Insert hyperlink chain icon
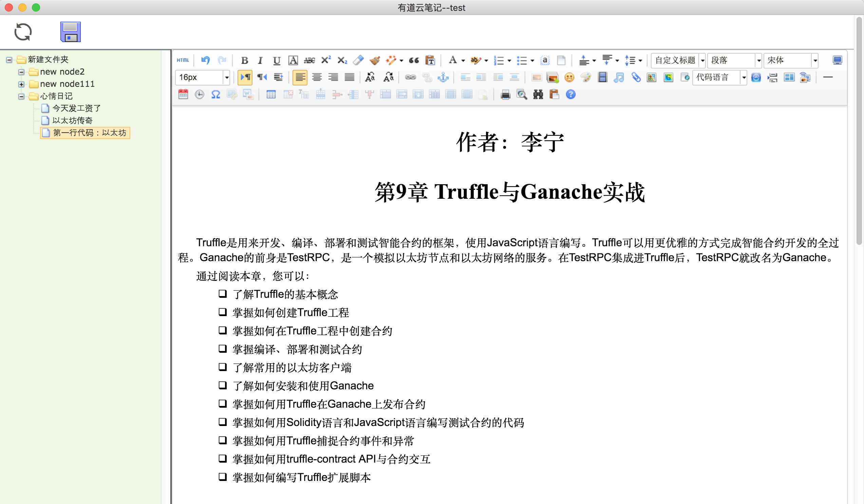 (x=410, y=77)
